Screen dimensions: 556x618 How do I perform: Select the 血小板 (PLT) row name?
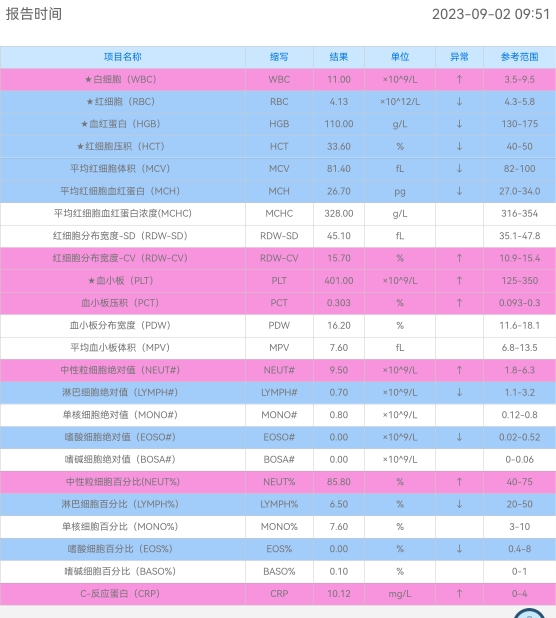point(121,281)
